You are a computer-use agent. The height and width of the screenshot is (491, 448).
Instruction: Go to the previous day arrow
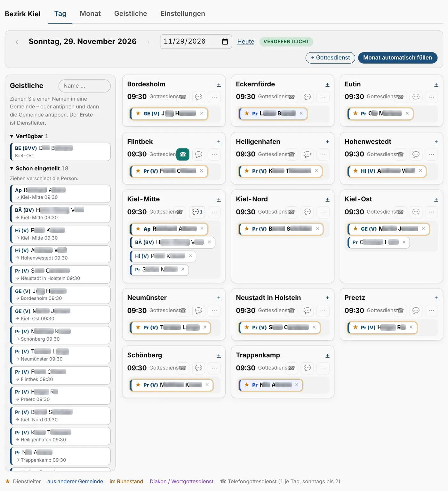coord(17,42)
